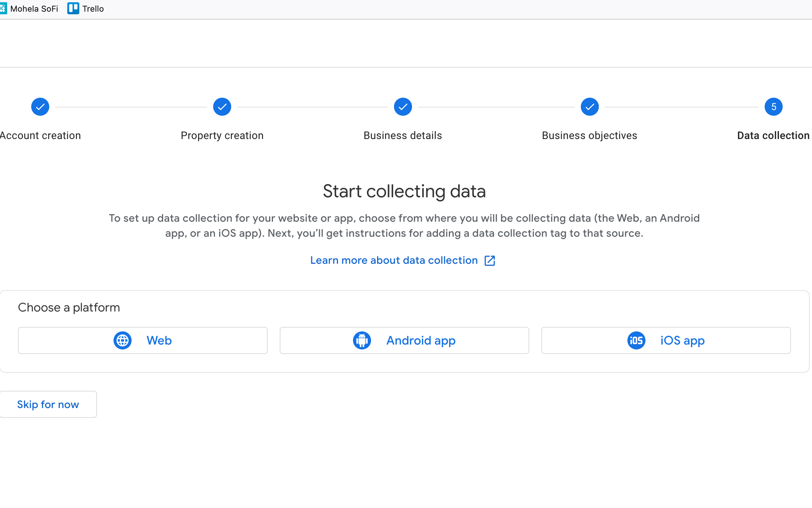Go to the Business objectives step label
Screen dimensions: 812x508
click(x=589, y=136)
